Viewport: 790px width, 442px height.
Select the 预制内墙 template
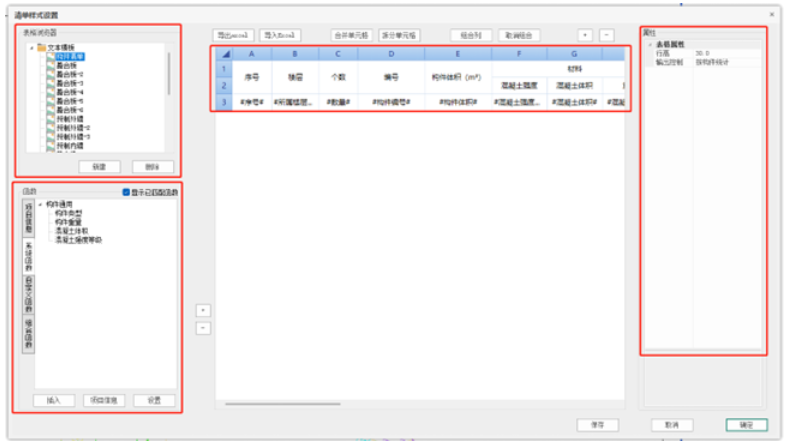70,146
